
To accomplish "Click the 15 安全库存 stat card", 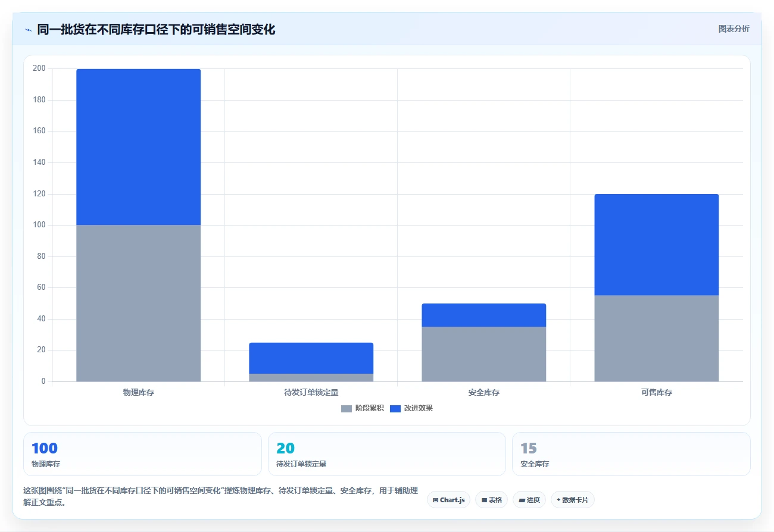I will [631, 454].
